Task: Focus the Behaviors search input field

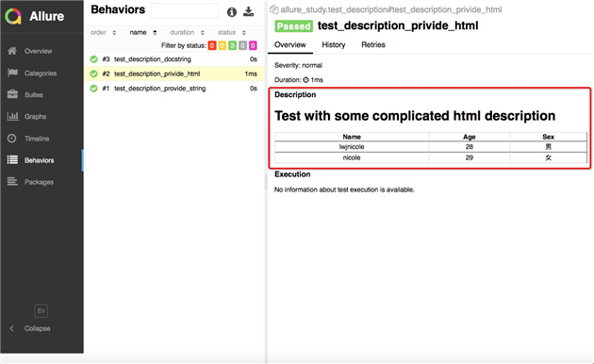Action: click(x=185, y=10)
